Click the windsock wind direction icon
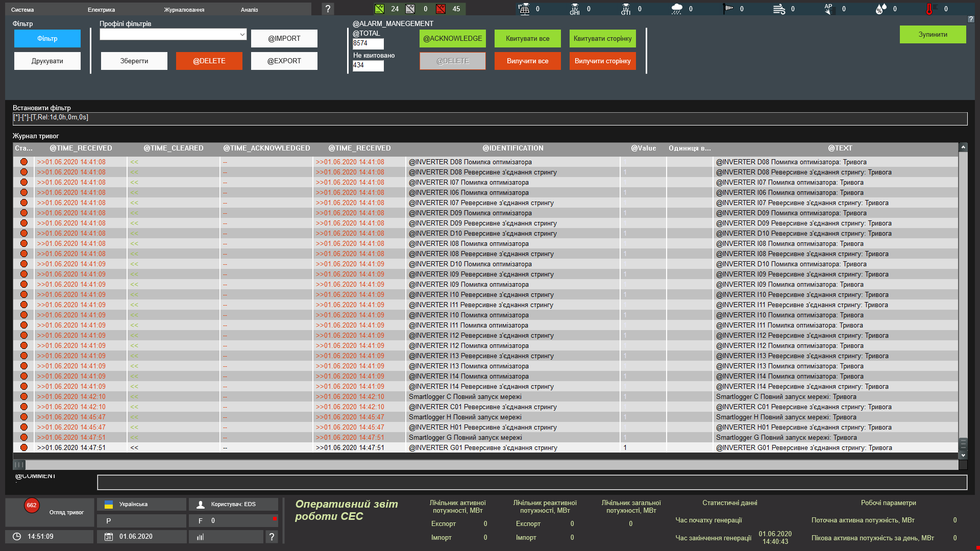 (728, 9)
